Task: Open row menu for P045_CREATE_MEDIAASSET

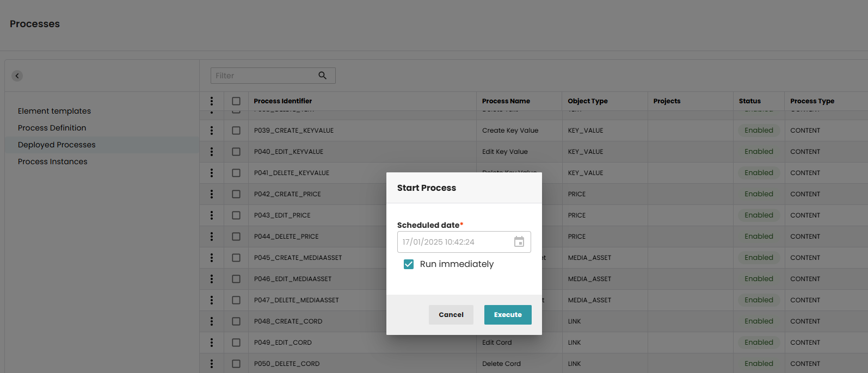Action: 212,258
